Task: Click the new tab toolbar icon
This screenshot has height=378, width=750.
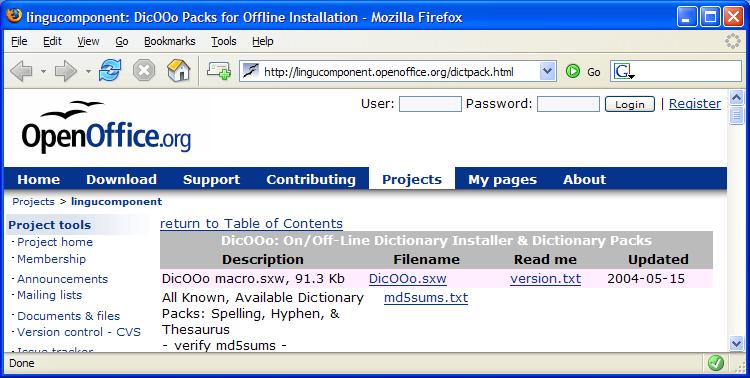Action: point(219,71)
